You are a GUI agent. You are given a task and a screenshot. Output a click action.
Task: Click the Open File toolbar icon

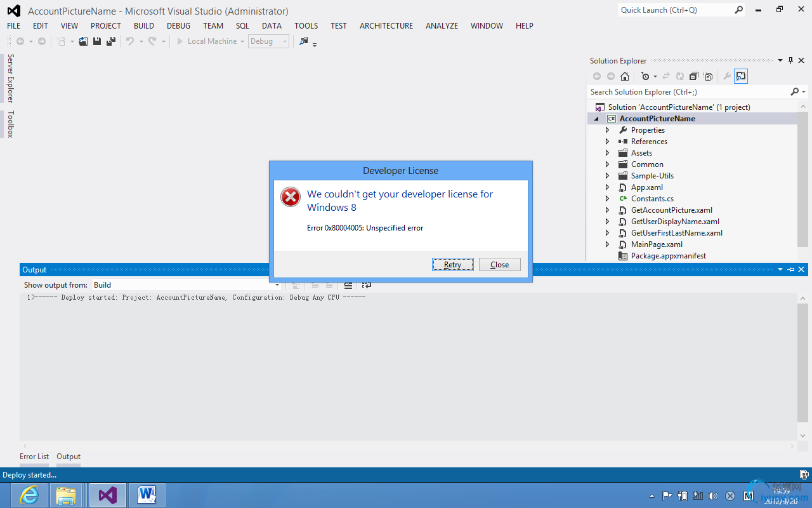pos(83,41)
